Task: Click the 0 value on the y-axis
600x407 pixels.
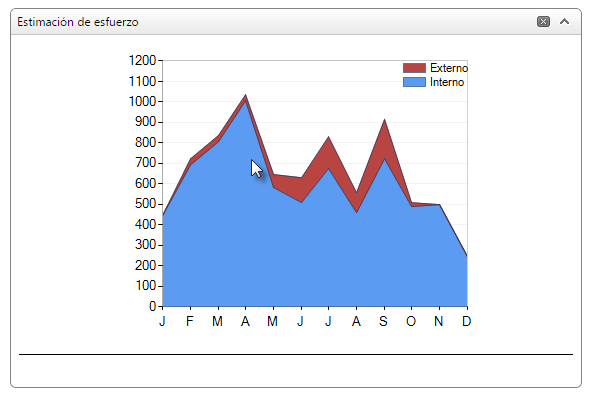Action: click(x=152, y=306)
